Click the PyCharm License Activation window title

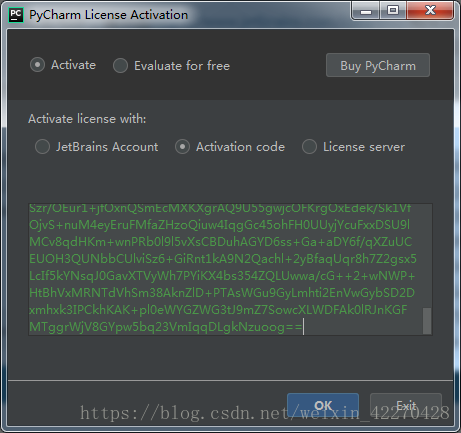(108, 15)
